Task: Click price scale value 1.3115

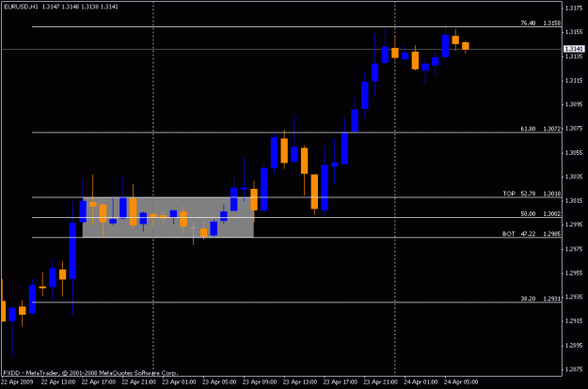Action: (574, 80)
